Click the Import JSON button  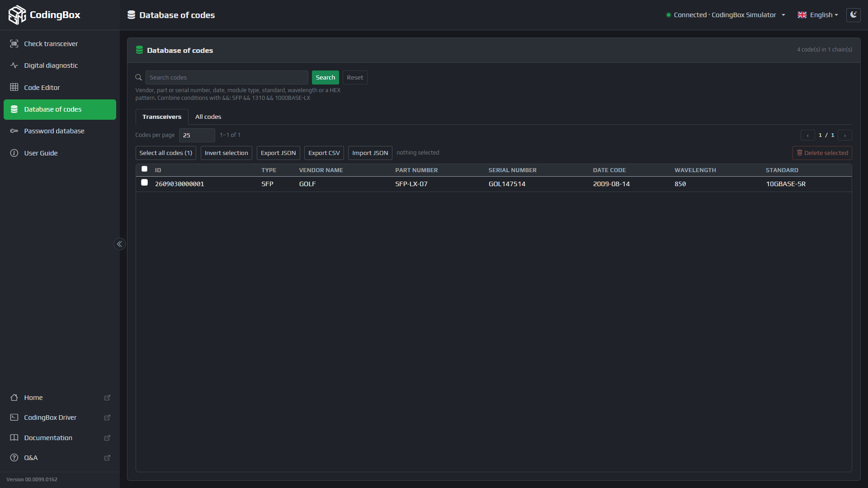click(370, 153)
